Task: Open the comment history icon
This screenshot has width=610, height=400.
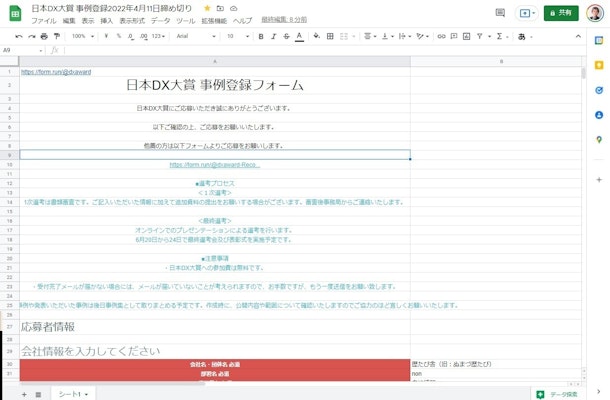Action: [500, 13]
